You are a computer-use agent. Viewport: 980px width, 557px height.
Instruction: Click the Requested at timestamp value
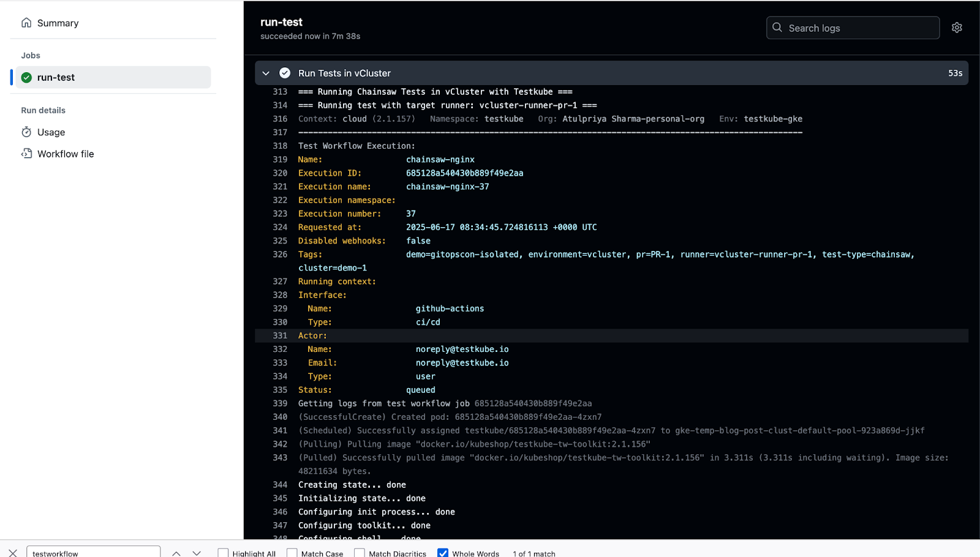pos(501,227)
